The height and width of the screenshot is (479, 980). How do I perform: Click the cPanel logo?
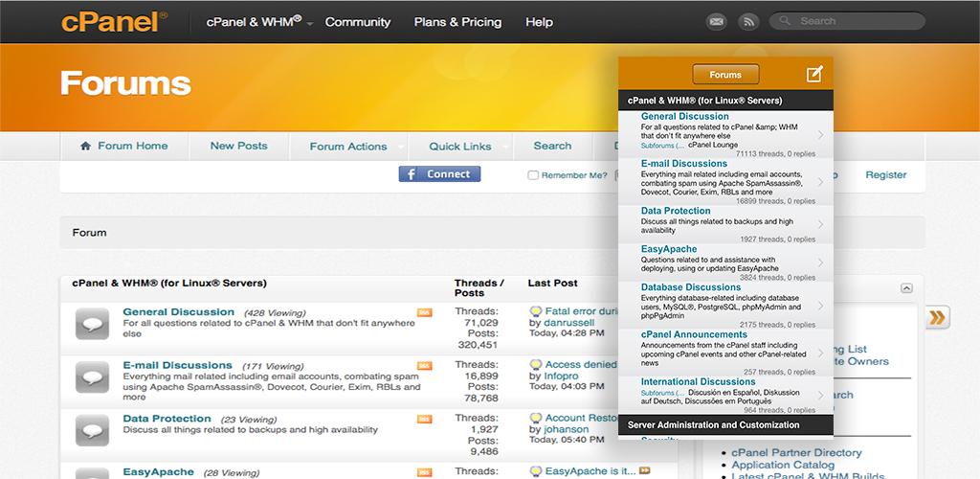tap(114, 21)
